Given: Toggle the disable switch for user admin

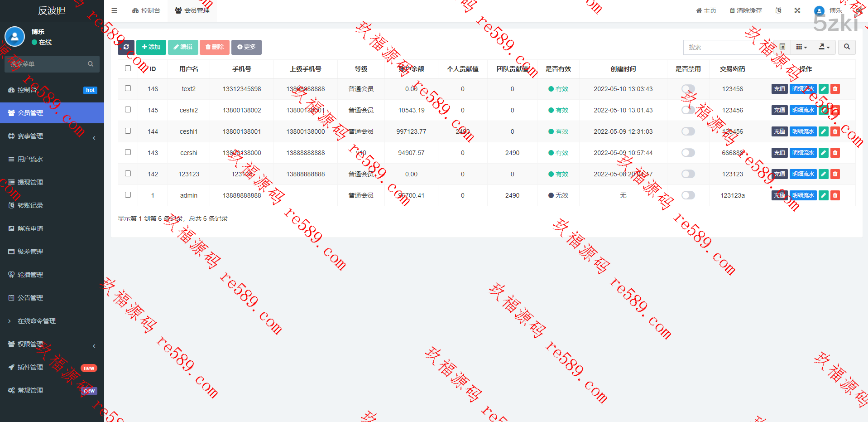Looking at the screenshot, I should [x=688, y=195].
